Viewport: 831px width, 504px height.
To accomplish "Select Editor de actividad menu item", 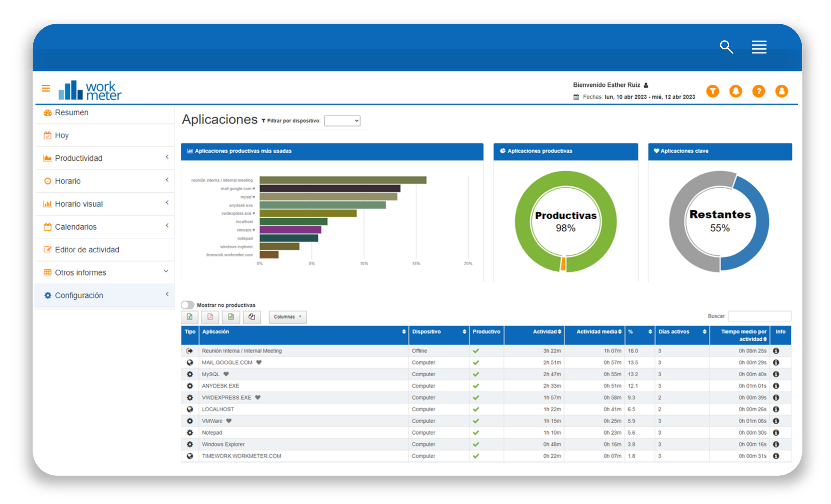I will tap(87, 250).
